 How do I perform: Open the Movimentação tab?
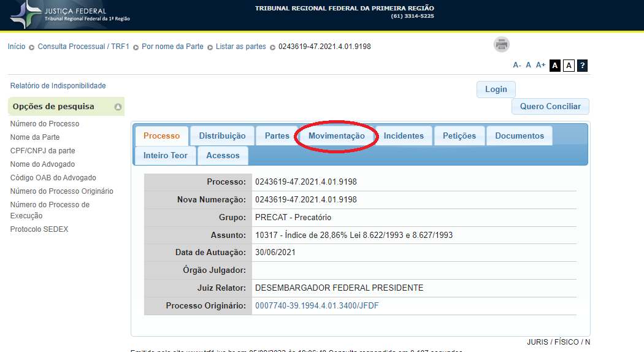pyautogui.click(x=336, y=136)
